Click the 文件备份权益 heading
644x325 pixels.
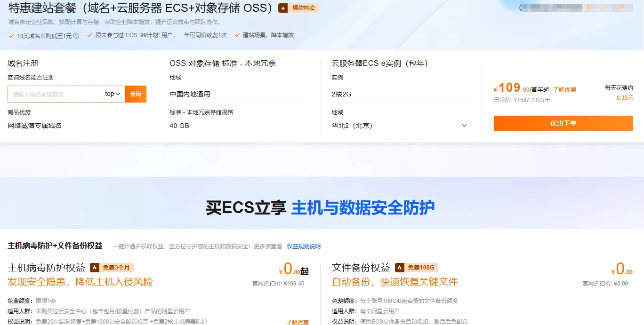(361, 268)
